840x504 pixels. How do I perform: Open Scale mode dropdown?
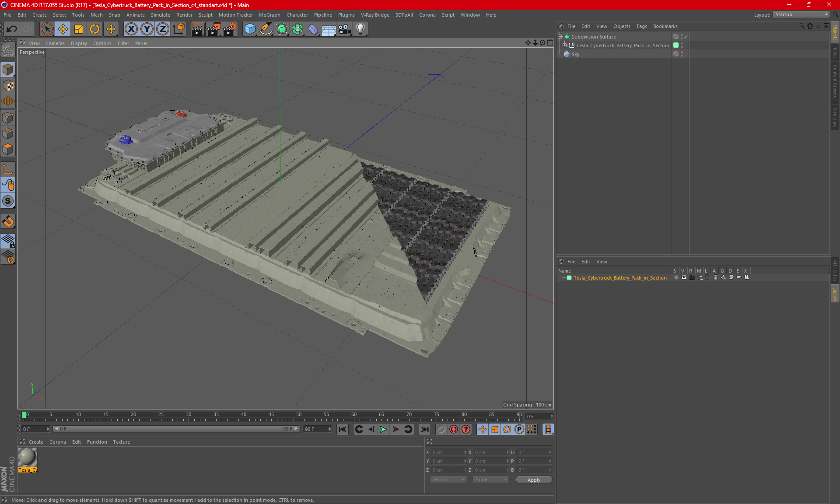coord(490,479)
